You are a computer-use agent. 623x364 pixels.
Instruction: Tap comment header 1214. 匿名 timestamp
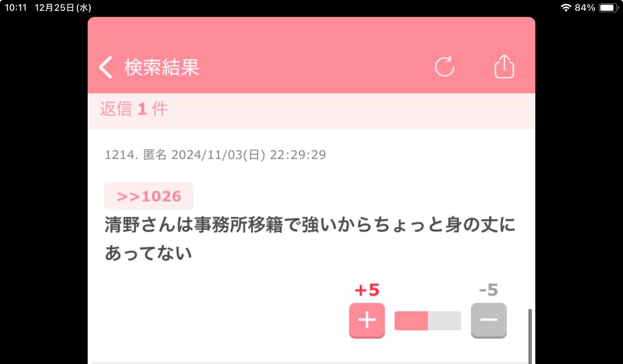click(215, 155)
